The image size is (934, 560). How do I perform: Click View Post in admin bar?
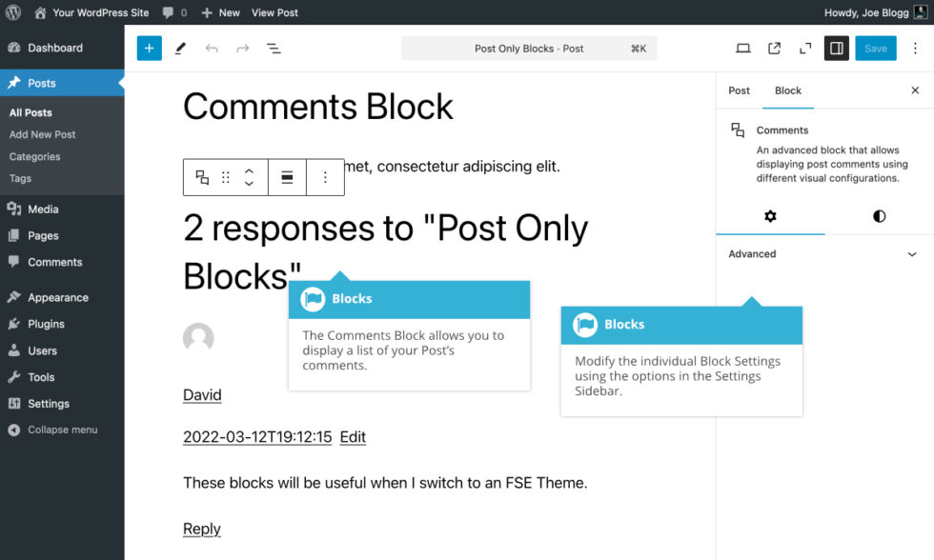[x=274, y=12]
